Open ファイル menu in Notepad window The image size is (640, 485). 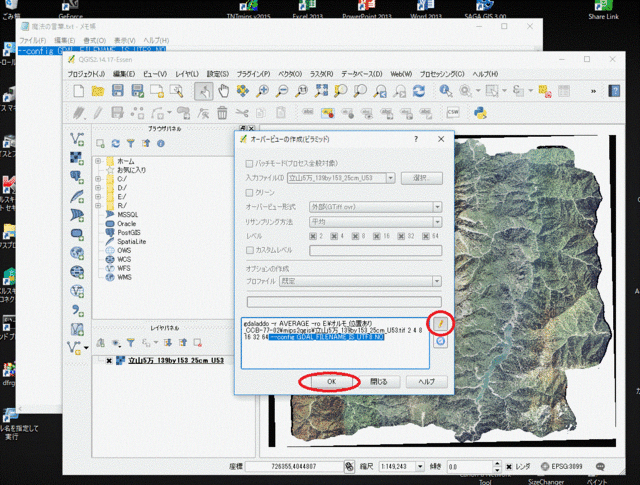click(x=33, y=40)
